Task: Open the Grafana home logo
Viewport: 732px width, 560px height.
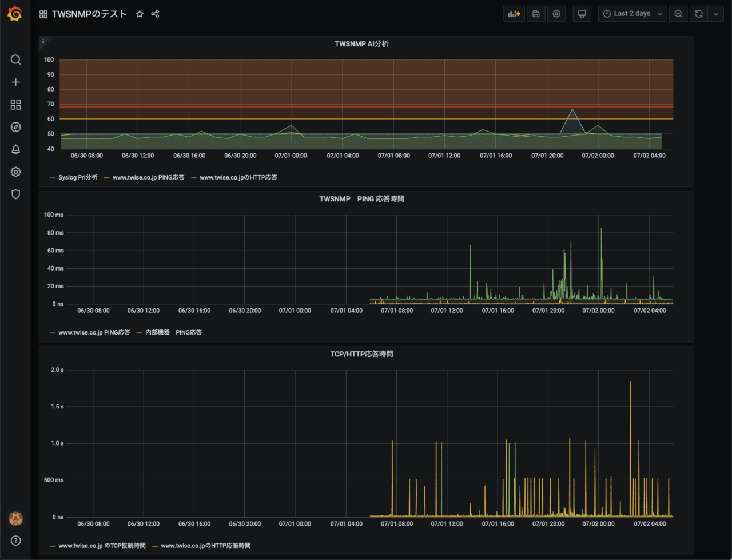Action: 15,14
